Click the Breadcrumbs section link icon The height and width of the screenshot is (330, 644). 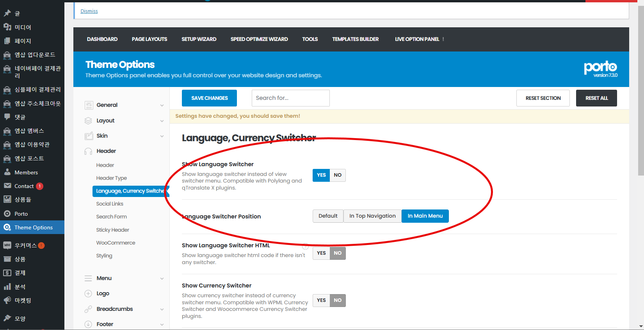click(88, 309)
